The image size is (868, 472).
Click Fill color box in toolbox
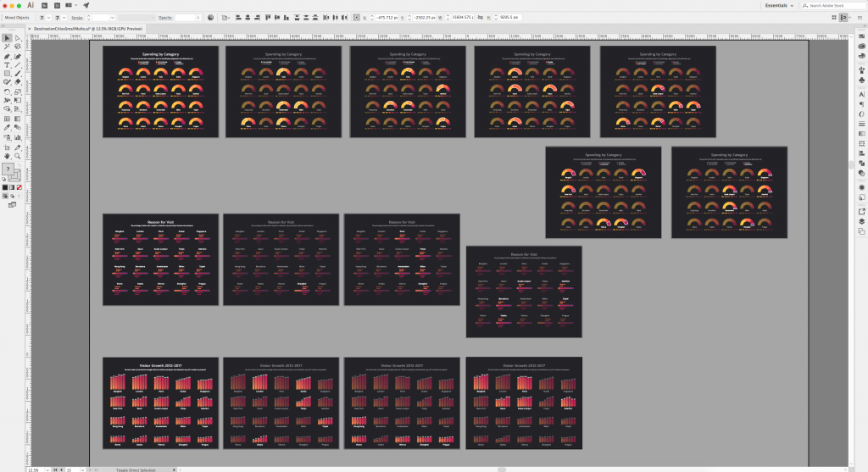7,169
